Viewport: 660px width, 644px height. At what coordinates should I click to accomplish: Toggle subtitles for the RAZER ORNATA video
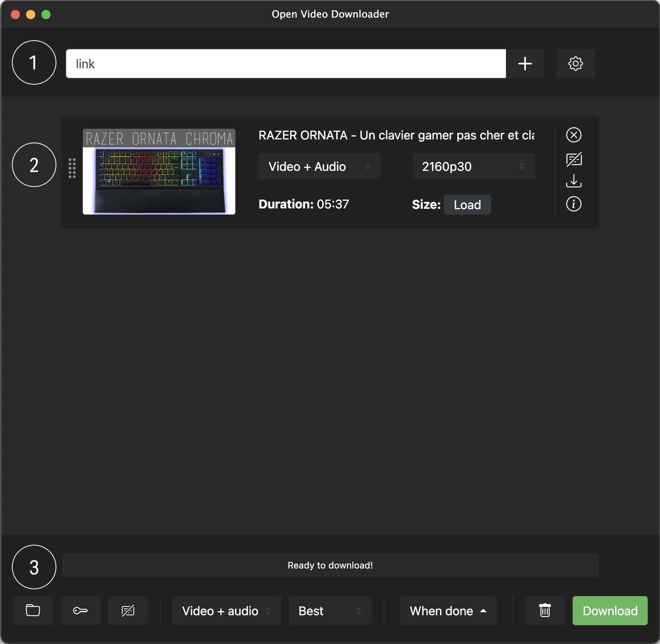click(574, 159)
